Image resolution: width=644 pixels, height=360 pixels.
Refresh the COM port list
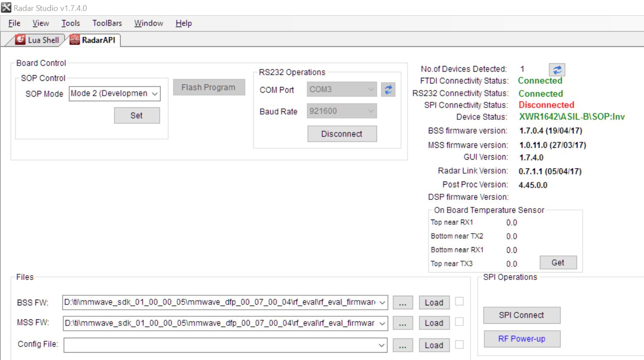[388, 90]
